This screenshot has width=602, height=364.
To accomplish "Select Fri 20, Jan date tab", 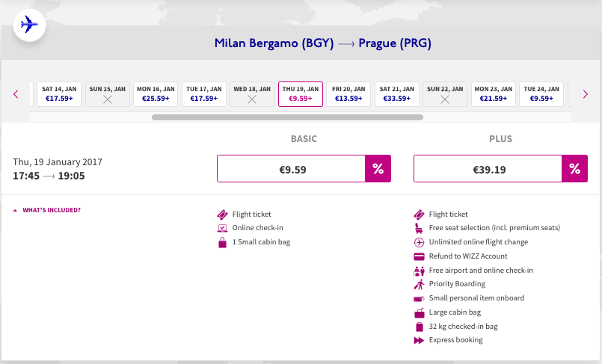I will 348,93.
